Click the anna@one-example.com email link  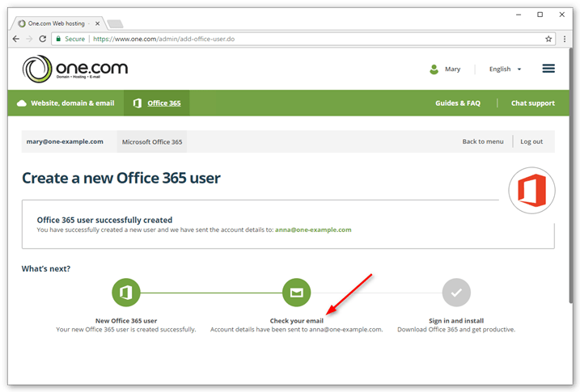click(313, 230)
